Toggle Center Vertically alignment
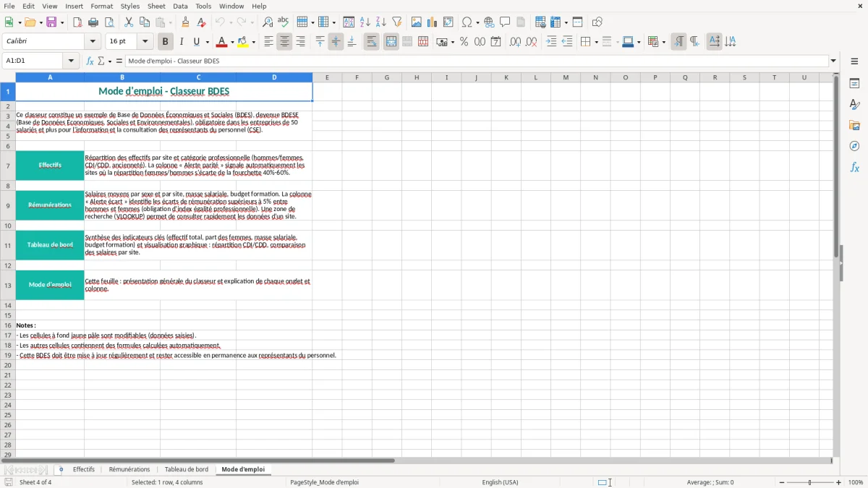The height and width of the screenshot is (488, 868). (x=336, y=42)
